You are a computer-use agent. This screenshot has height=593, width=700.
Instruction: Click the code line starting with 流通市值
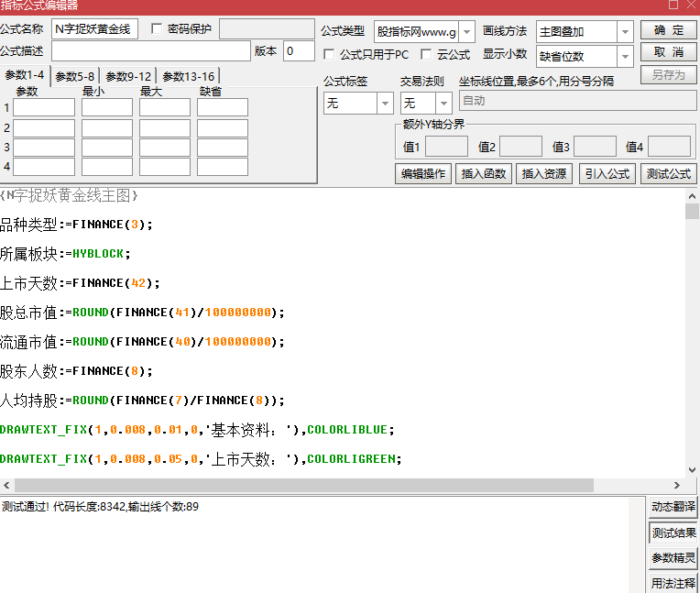[142, 342]
